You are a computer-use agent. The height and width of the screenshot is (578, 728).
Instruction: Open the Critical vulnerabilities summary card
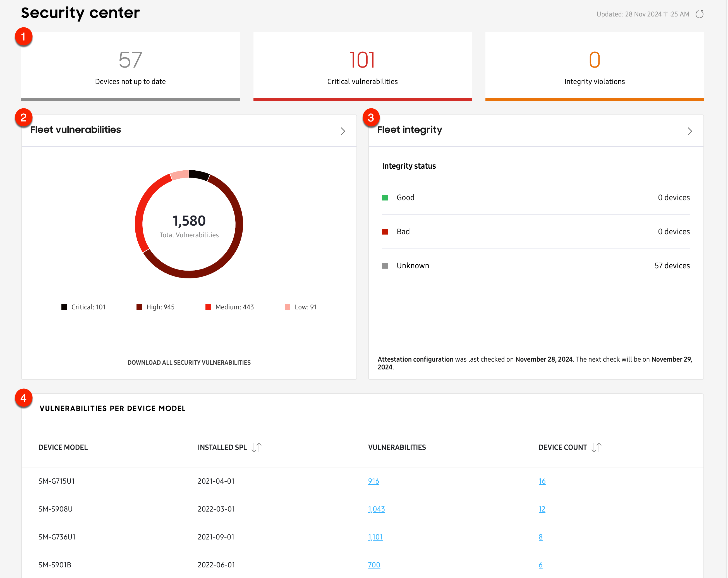(x=362, y=66)
